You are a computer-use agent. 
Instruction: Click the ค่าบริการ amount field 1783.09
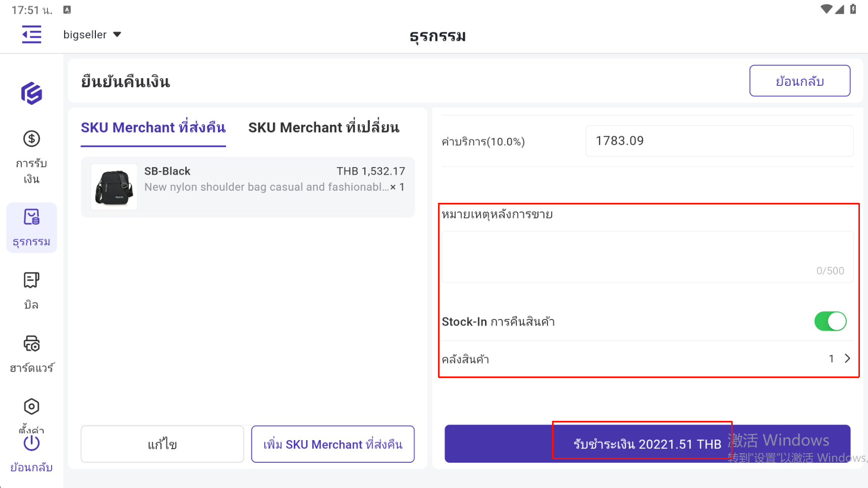click(x=719, y=141)
